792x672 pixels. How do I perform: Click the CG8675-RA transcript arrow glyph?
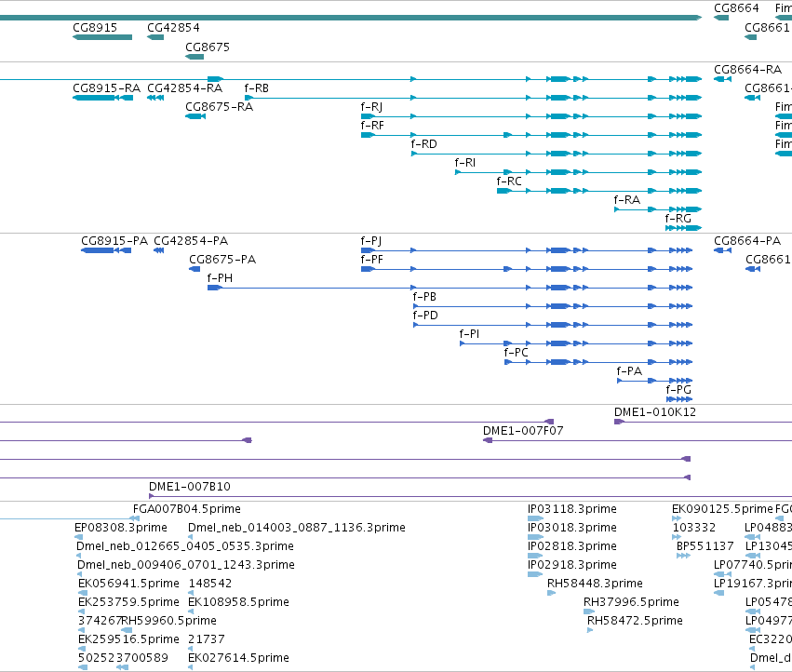(x=195, y=116)
